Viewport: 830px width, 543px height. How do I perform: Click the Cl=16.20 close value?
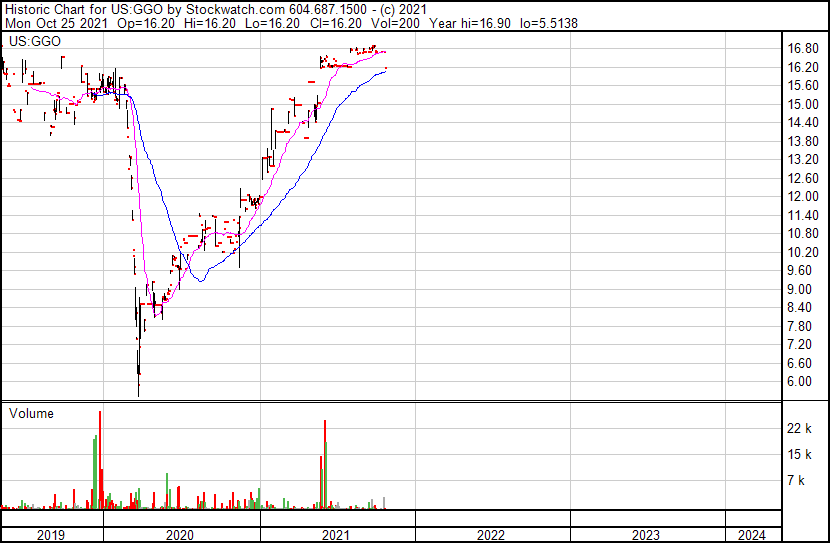click(x=335, y=23)
